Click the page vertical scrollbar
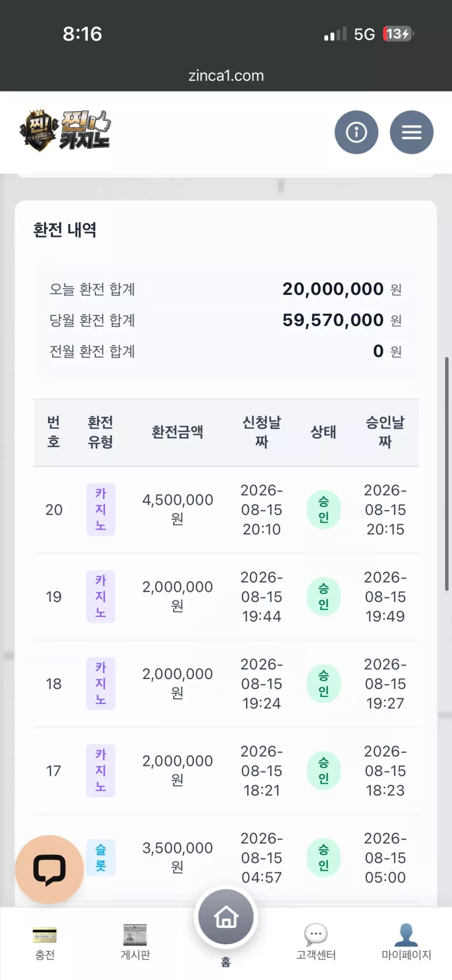 click(447, 473)
